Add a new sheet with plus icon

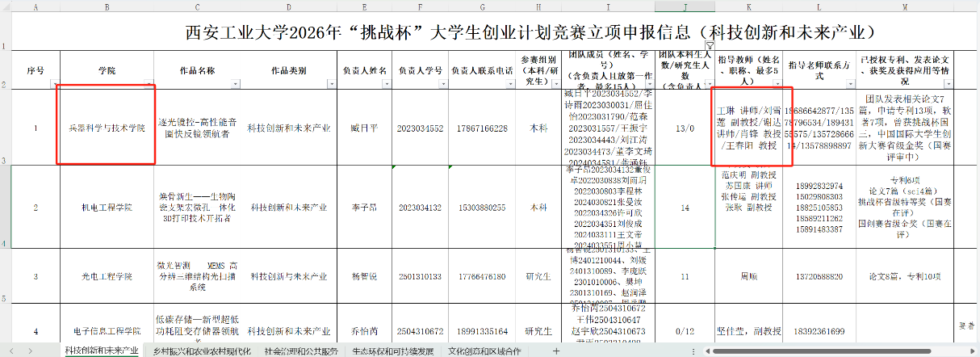(555, 351)
